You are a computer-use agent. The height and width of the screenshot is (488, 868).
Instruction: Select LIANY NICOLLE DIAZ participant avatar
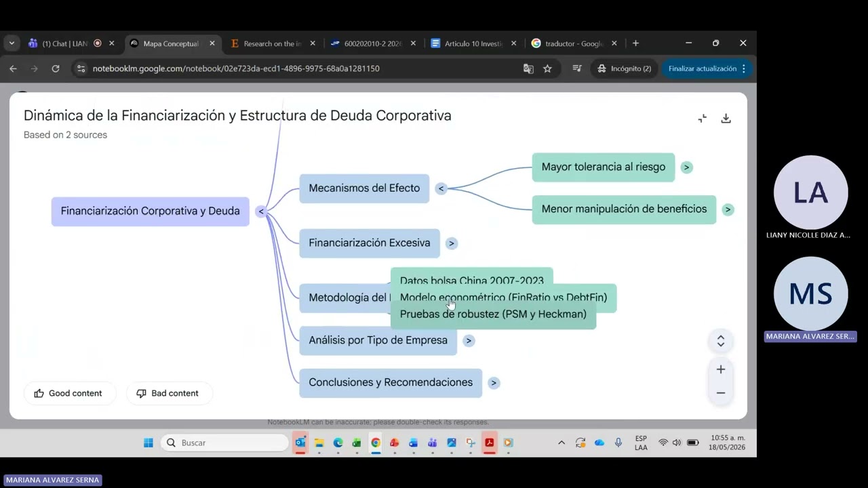pyautogui.click(x=810, y=193)
